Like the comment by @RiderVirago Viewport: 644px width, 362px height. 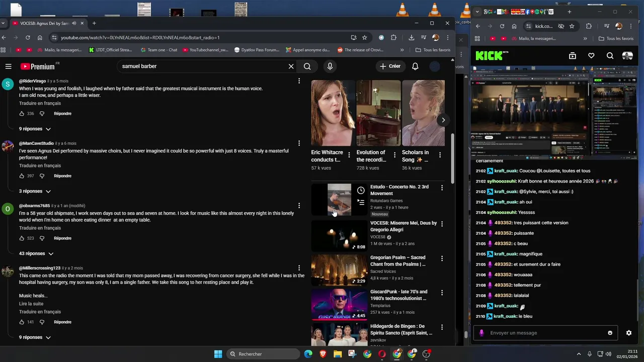point(22,114)
